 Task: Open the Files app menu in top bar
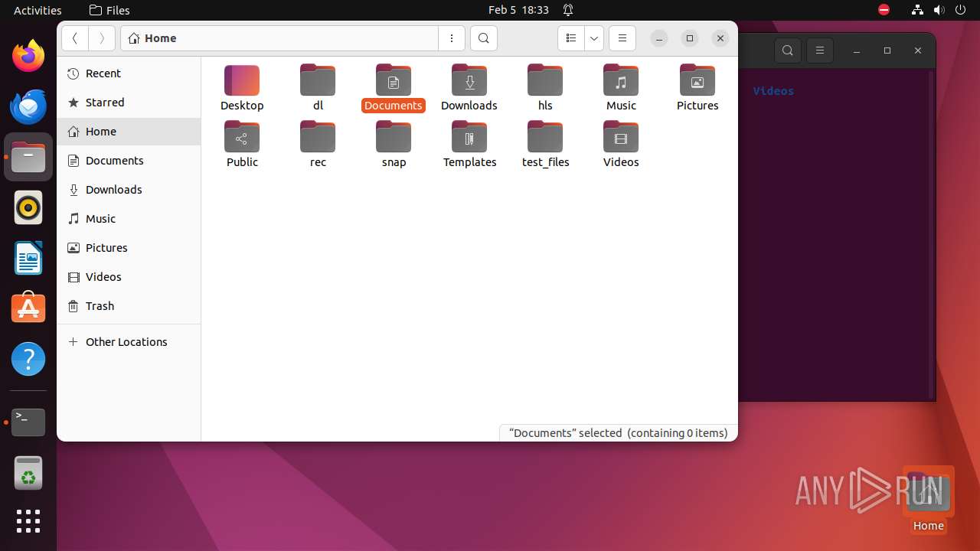click(109, 10)
